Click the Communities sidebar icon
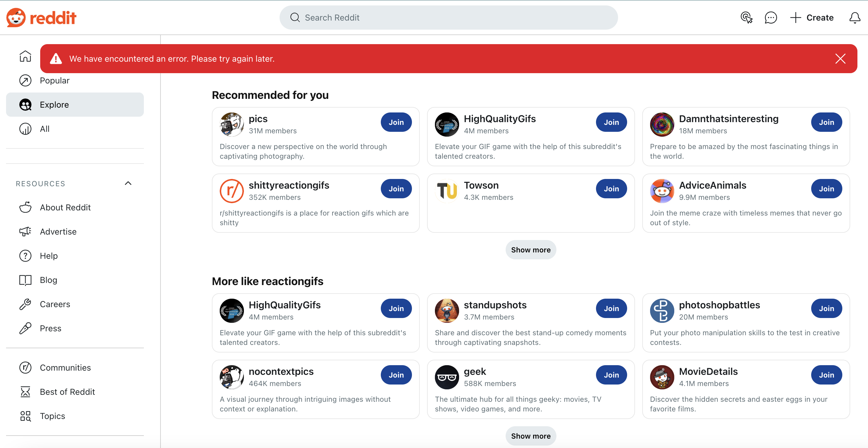Viewport: 868px width, 448px height. point(25,367)
